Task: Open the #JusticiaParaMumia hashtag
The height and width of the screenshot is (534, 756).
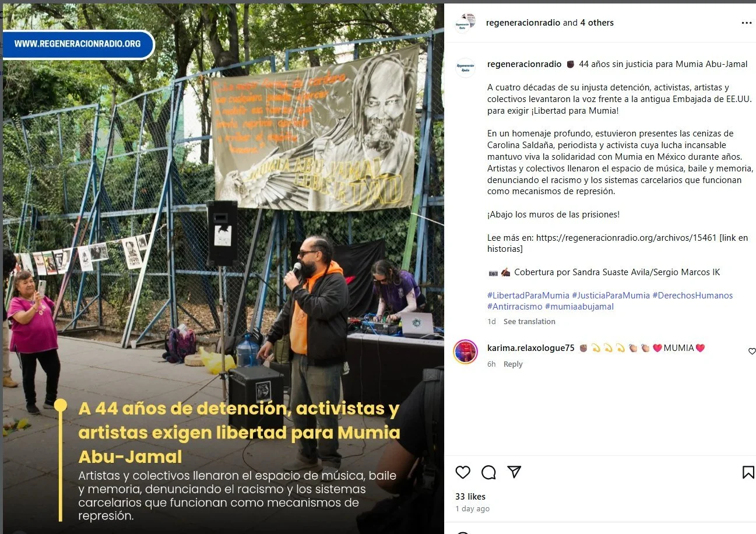Action: tap(611, 295)
